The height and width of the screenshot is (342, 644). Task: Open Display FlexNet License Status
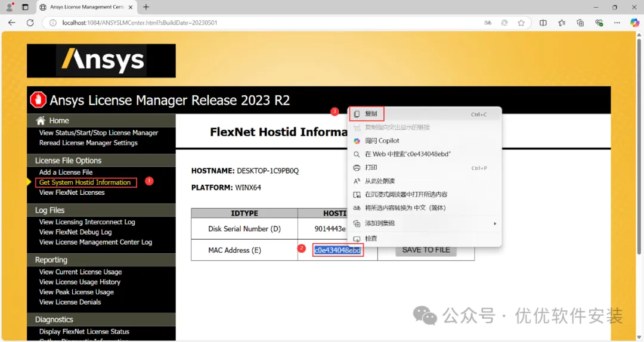84,332
